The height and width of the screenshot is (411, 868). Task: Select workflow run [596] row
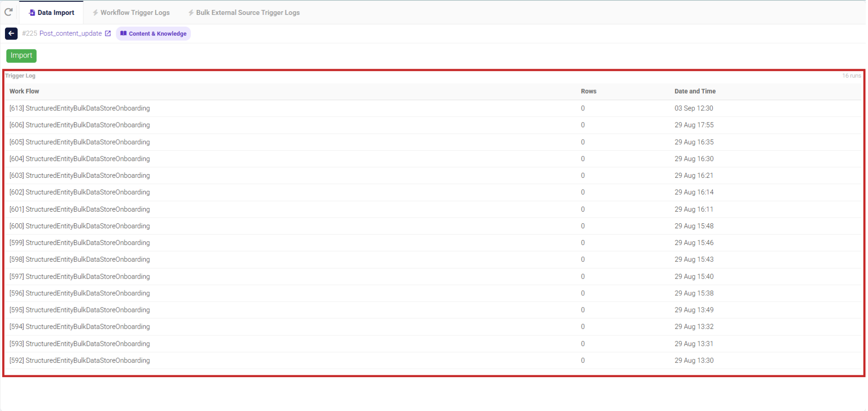click(x=433, y=293)
